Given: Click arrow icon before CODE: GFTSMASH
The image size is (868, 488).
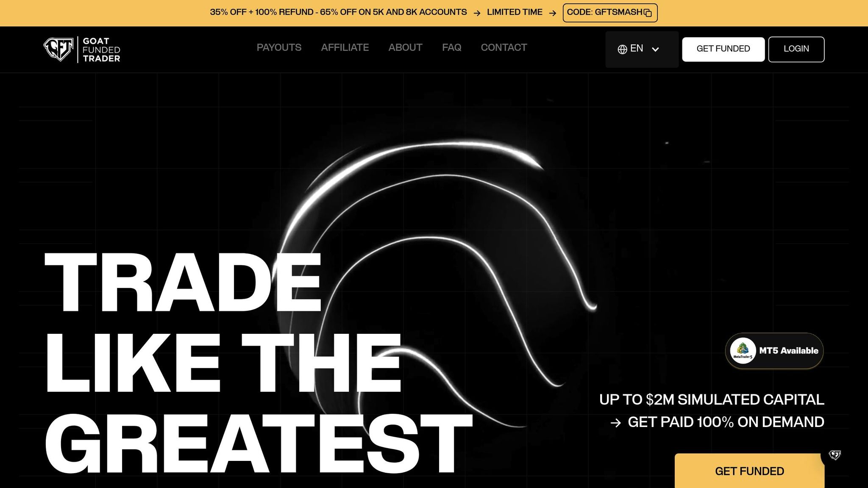Looking at the screenshot, I should coord(552,13).
